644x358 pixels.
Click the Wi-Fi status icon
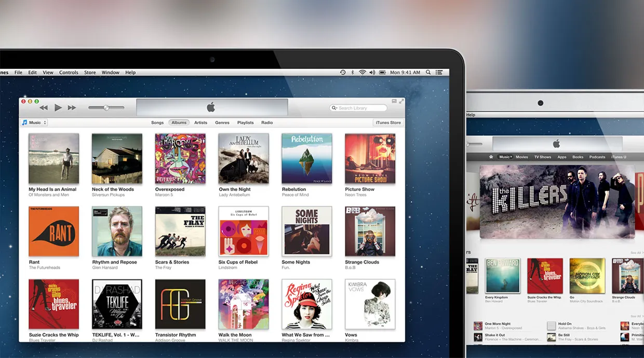363,73
